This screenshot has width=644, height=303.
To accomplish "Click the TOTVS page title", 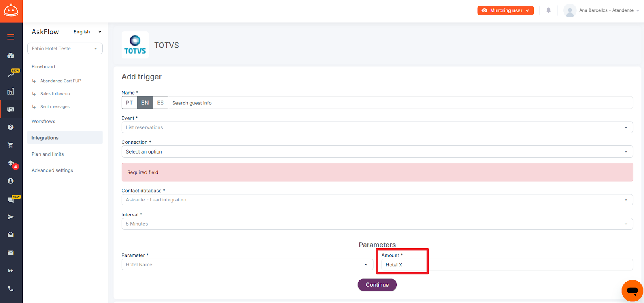I will (x=167, y=45).
